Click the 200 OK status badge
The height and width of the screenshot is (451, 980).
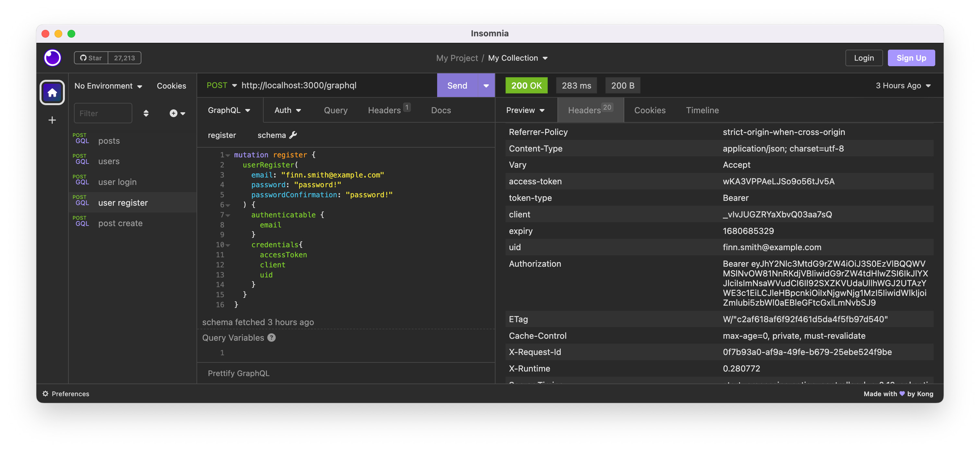point(526,85)
